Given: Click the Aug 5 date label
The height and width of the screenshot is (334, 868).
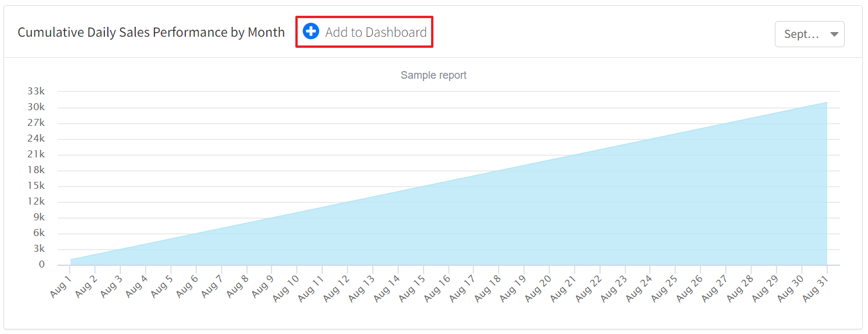Looking at the screenshot, I should tap(161, 286).
